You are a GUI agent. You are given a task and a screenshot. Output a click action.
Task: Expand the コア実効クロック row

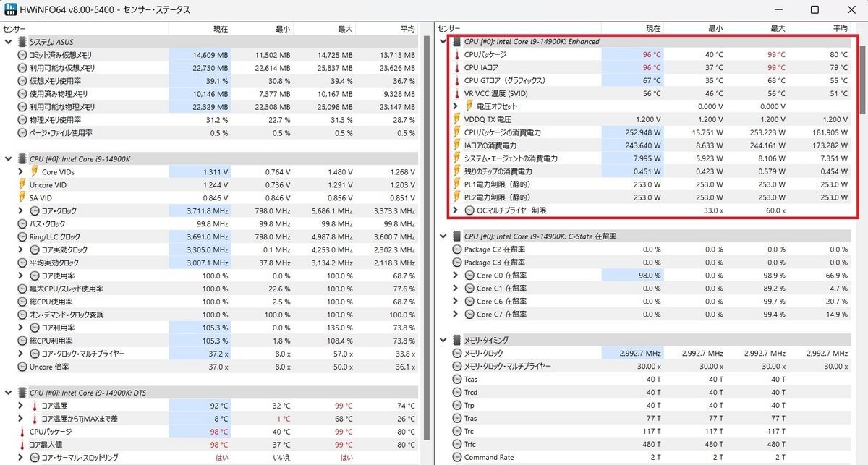tap(22, 250)
